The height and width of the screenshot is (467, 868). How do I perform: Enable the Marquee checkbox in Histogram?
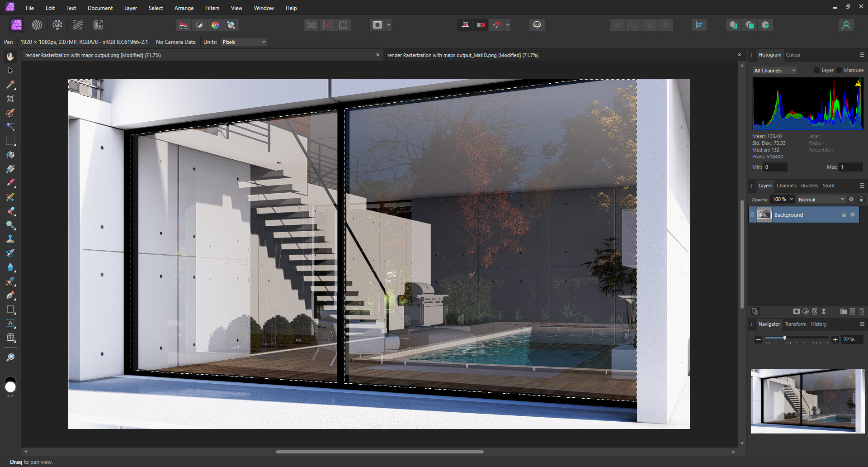[839, 70]
